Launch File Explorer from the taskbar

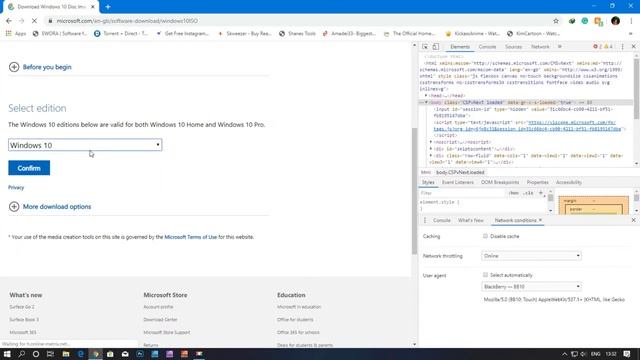(66, 354)
